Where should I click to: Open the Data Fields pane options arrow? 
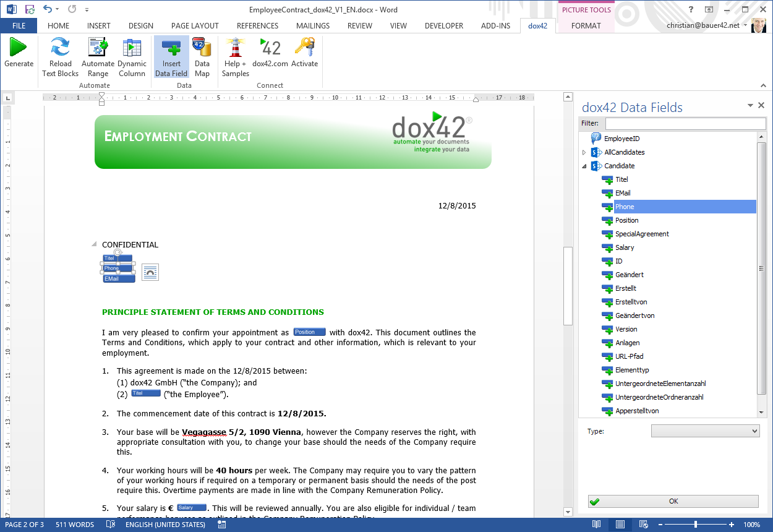pyautogui.click(x=750, y=106)
